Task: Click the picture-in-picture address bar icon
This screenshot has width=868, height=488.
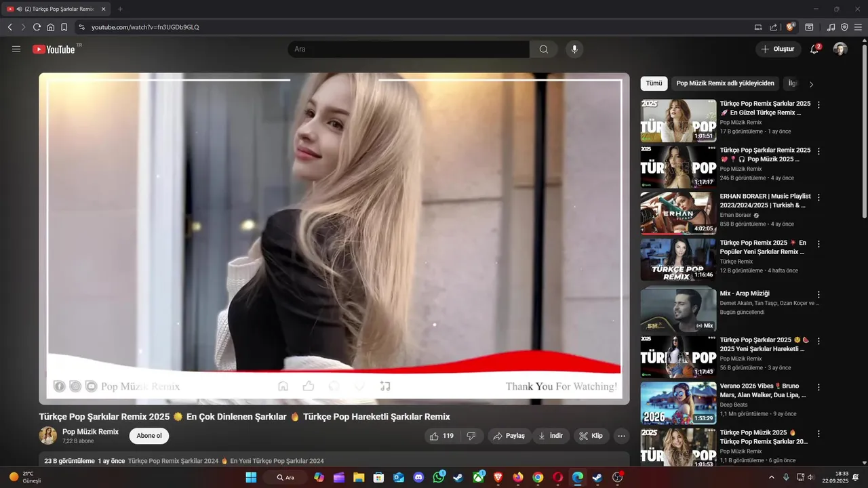Action: (x=758, y=27)
